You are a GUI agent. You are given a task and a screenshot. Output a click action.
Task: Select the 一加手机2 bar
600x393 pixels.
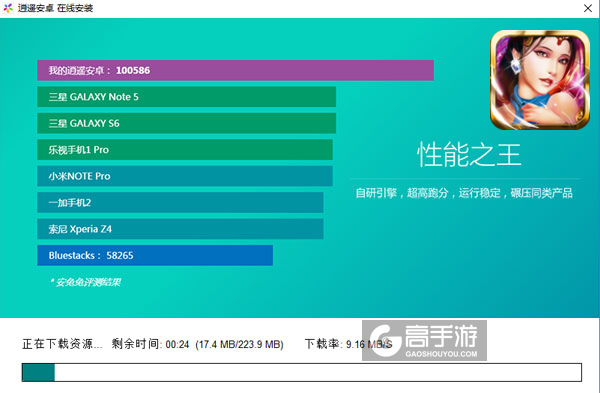[x=180, y=202]
